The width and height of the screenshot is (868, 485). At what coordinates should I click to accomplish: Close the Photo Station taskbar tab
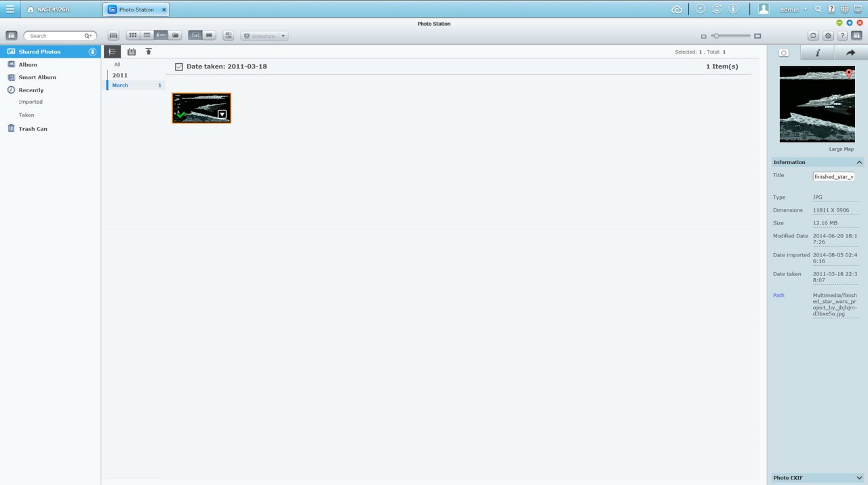point(164,9)
